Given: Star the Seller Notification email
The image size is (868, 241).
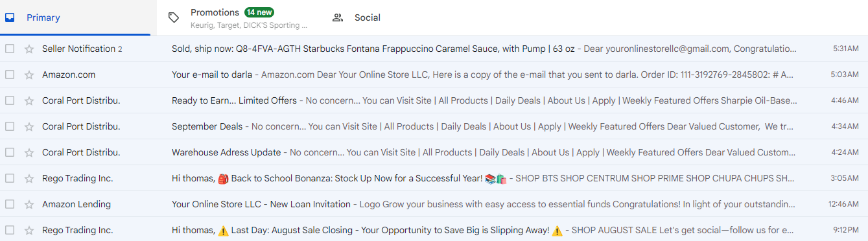Looking at the screenshot, I should 29,49.
